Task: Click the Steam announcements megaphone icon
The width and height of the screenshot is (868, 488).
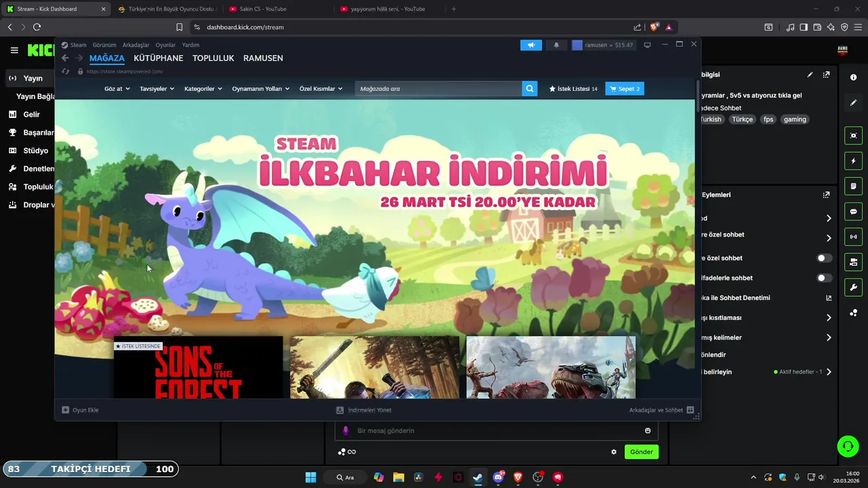Action: tap(531, 45)
